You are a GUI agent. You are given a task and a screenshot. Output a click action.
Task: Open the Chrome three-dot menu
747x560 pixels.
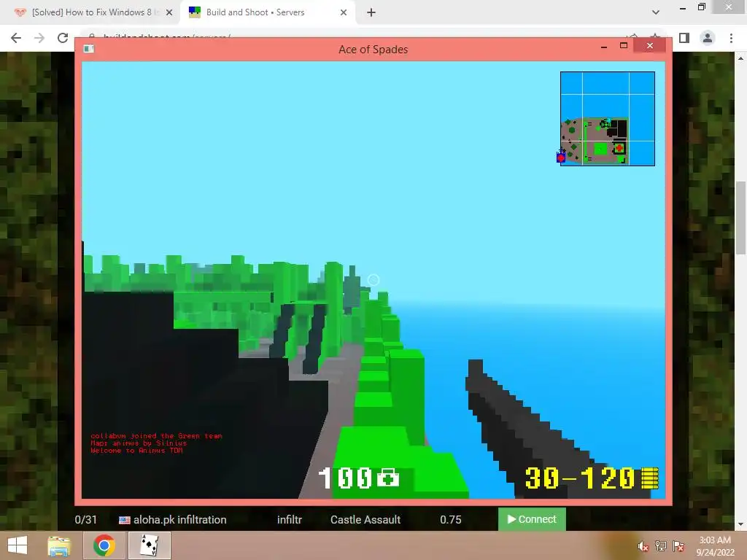[731, 38]
